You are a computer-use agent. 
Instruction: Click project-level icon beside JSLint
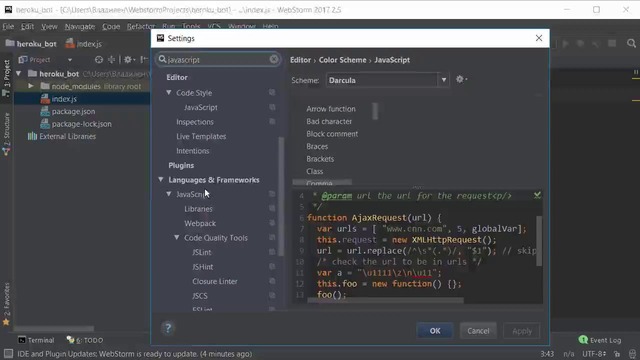click(272, 252)
